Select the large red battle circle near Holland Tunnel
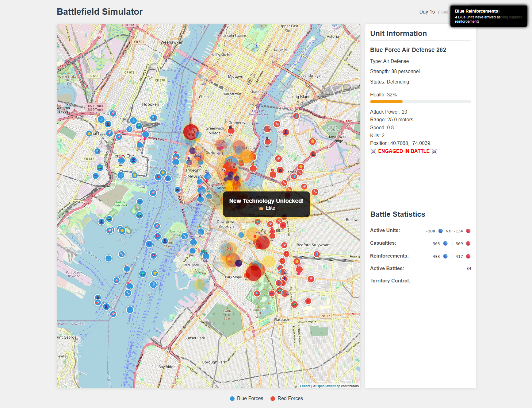Image resolution: width=532 pixels, height=408 pixels. [191, 132]
